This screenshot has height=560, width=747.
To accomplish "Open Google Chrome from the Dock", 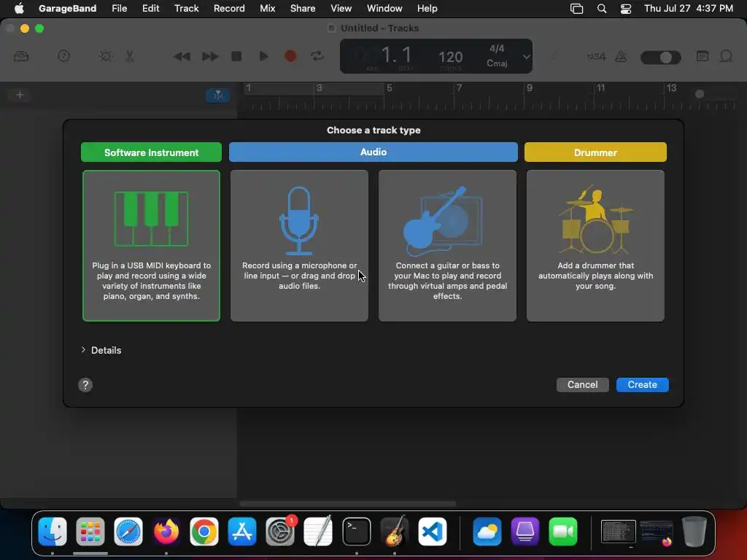I will (204, 532).
